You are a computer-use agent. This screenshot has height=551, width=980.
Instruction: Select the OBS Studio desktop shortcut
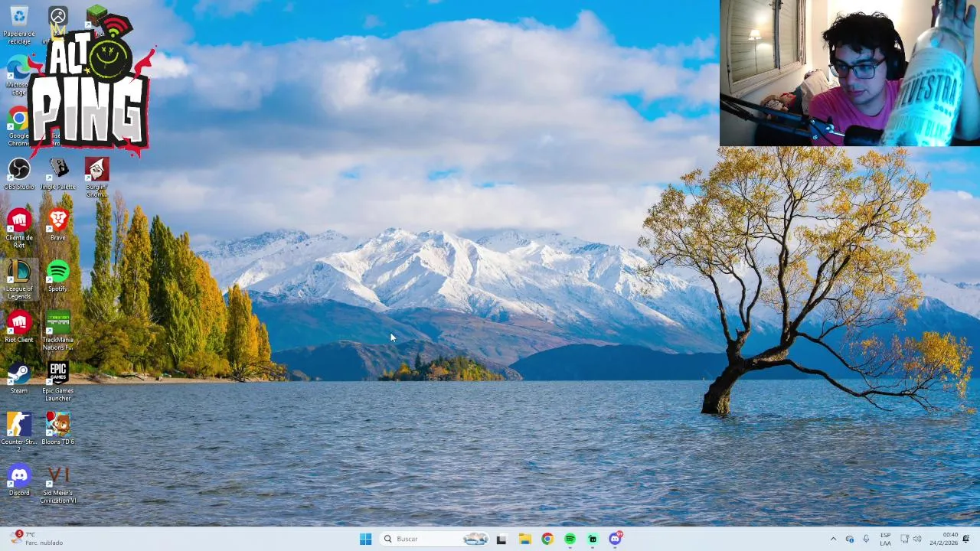(x=19, y=174)
